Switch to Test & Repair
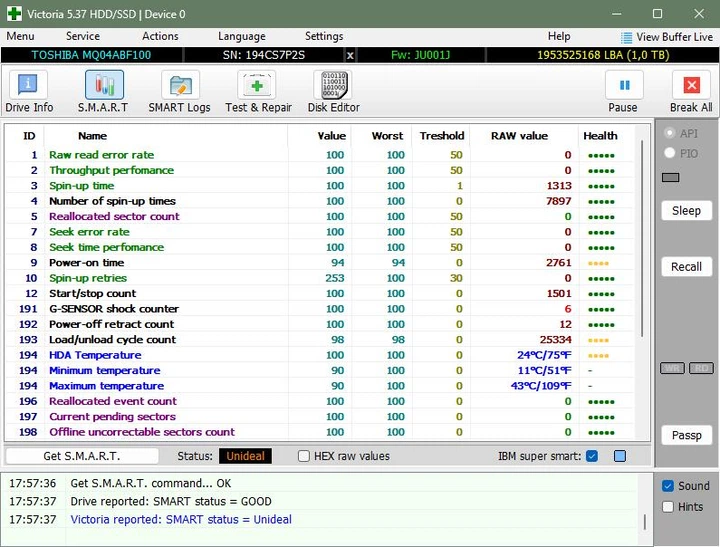Screen dimensions: 720x547 coord(257,85)
